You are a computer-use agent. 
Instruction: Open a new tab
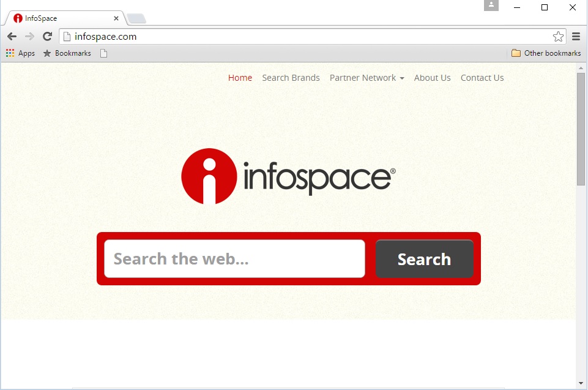click(136, 18)
